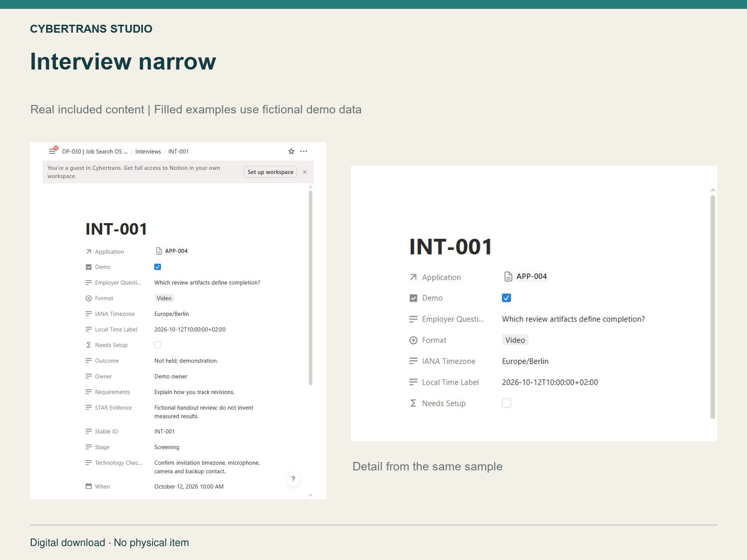Screen dimensions: 747x560
Task: Click the text icon beside IANA Timezone in detail view
Action: 413,361
